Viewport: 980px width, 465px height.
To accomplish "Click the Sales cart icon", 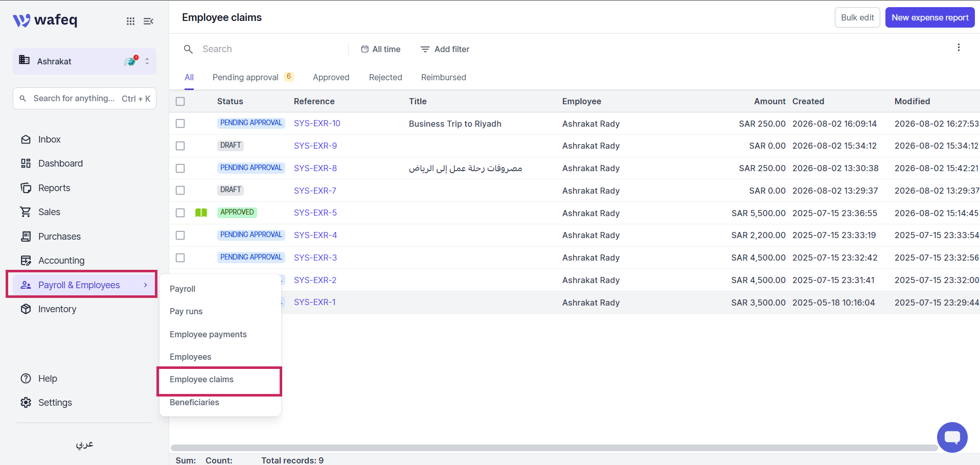I will pyautogui.click(x=26, y=212).
